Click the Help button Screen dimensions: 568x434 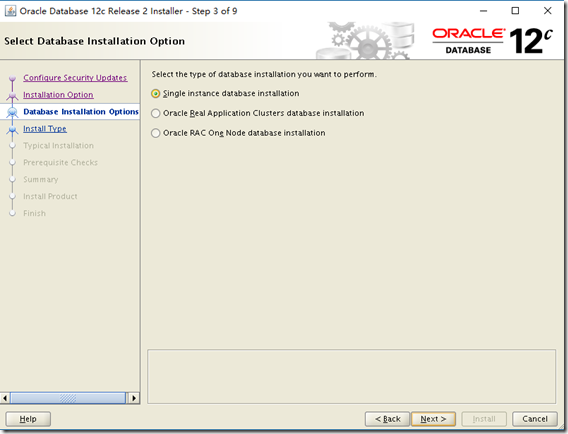pyautogui.click(x=28, y=419)
